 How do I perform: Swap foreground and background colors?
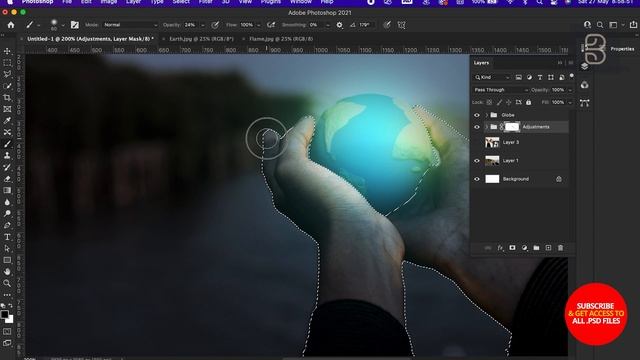11,306
